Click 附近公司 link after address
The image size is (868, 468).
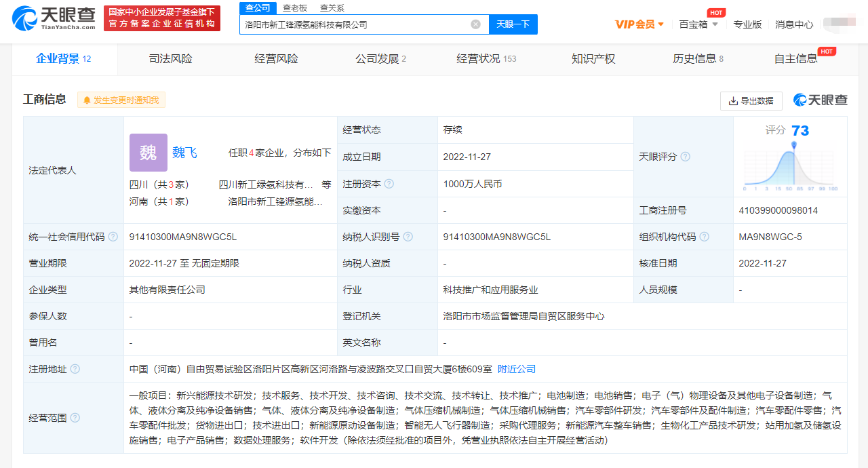click(x=517, y=369)
